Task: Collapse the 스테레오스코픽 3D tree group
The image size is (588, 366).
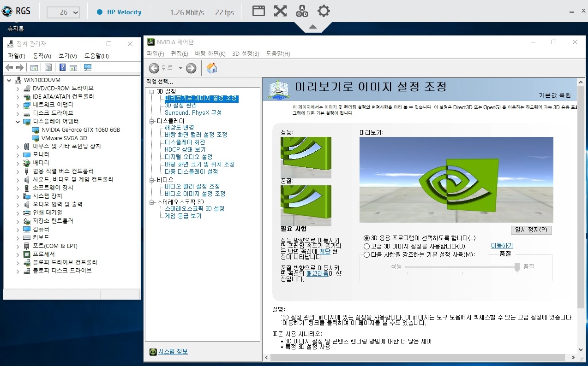Action: (152, 202)
